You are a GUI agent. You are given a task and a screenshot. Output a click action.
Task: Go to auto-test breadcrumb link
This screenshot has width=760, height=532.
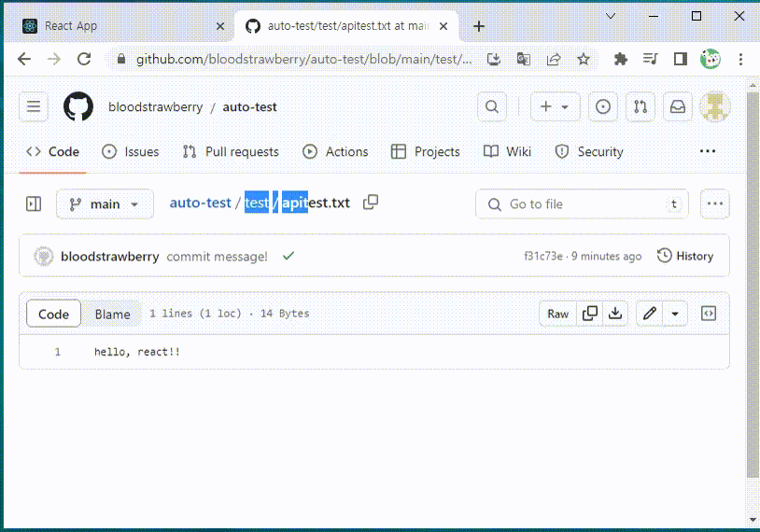pos(200,203)
